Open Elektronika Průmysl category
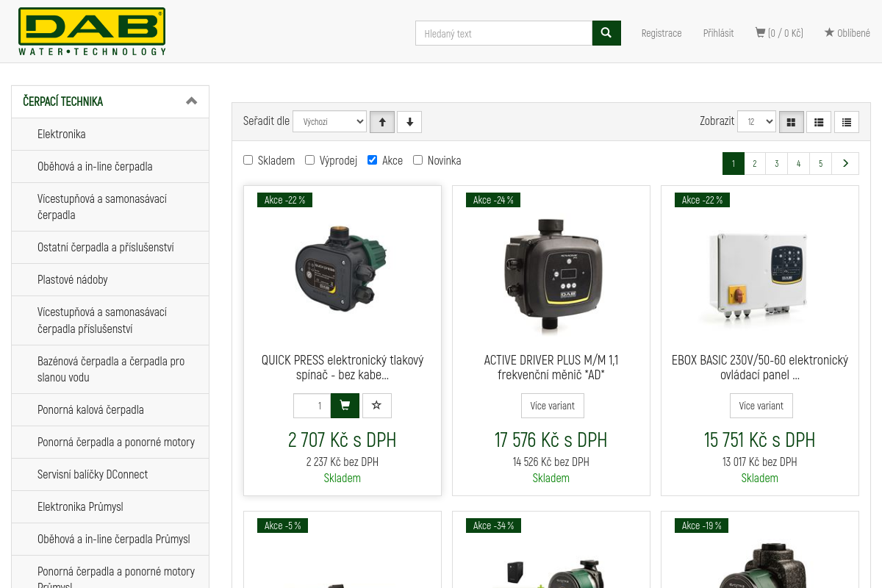Screen dimensions: 882x588 click(110, 506)
